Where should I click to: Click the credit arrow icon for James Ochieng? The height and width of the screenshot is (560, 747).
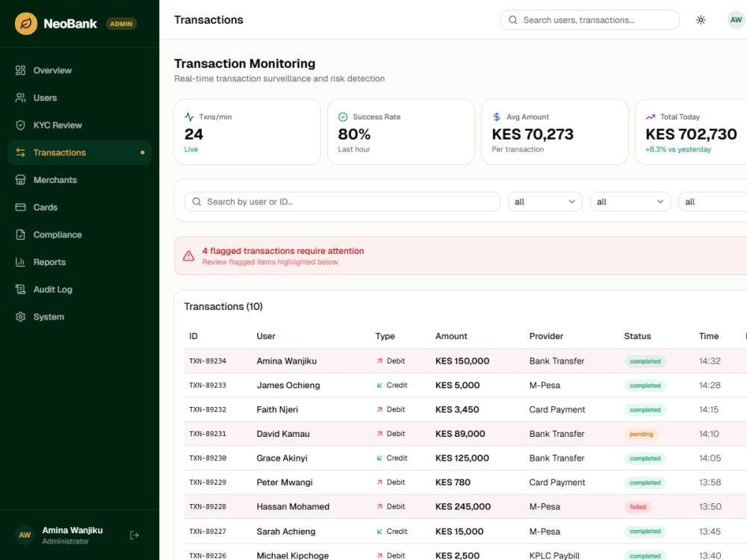pyautogui.click(x=379, y=385)
